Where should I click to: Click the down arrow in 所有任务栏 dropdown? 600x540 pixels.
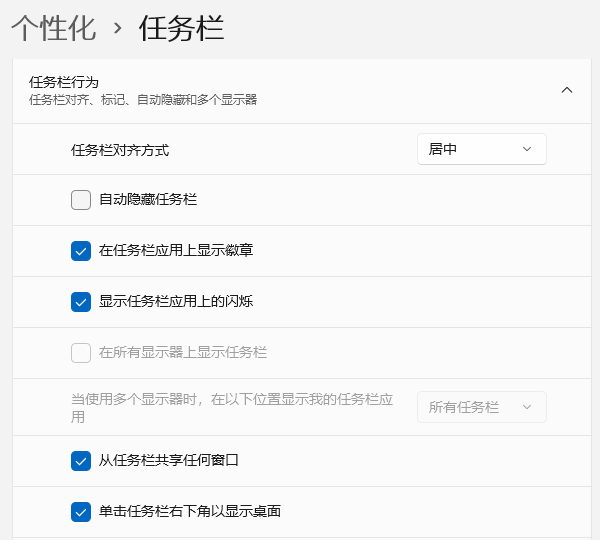(527, 407)
